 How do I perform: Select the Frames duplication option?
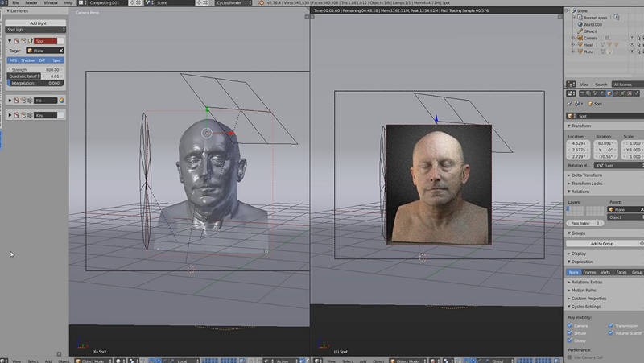590,272
